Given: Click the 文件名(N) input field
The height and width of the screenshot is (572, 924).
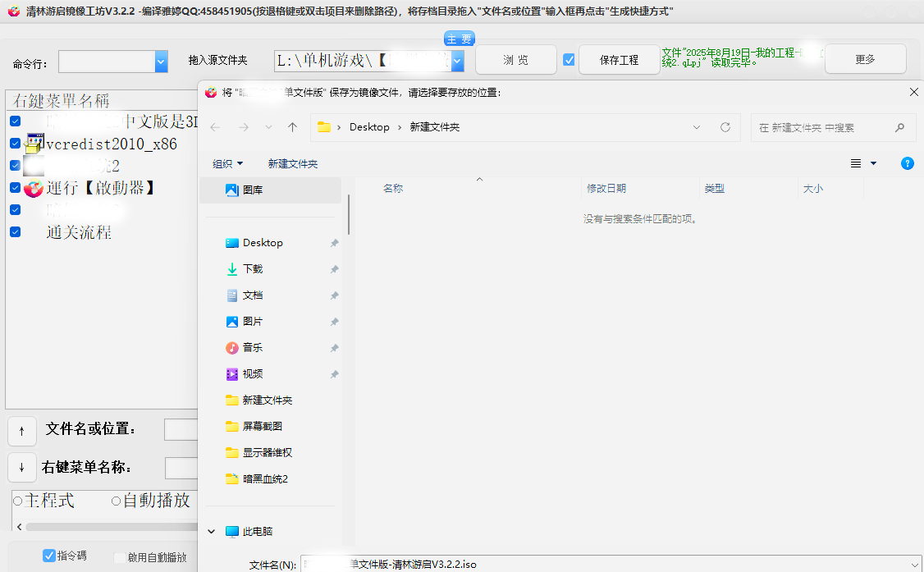Looking at the screenshot, I should click(x=451, y=564).
